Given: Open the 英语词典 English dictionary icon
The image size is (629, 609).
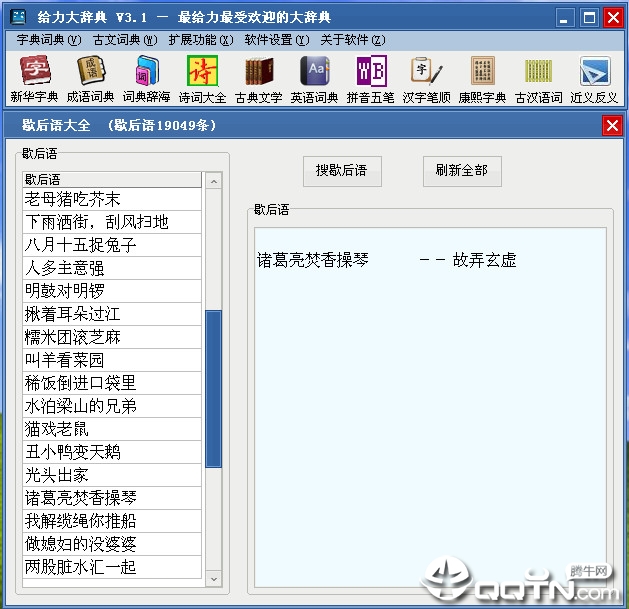Looking at the screenshot, I should click(x=314, y=79).
